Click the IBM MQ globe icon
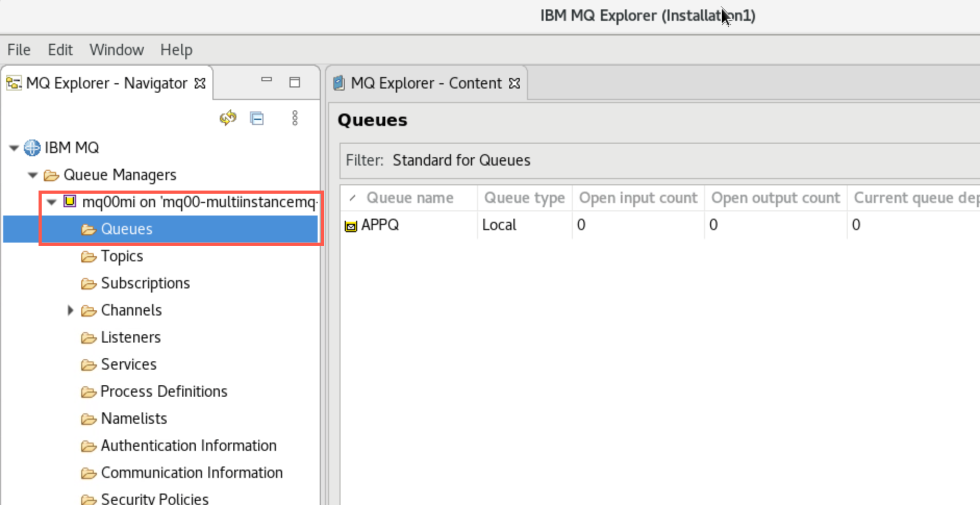 [32, 148]
